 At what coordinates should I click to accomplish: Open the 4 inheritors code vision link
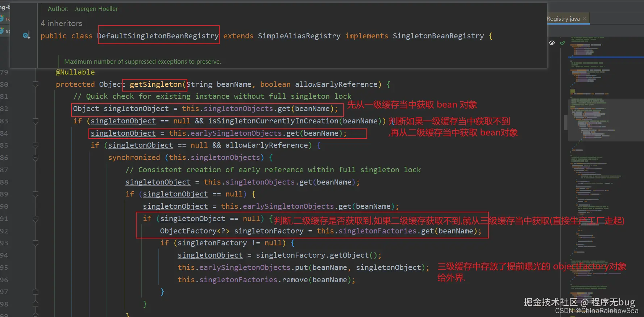pyautogui.click(x=62, y=23)
